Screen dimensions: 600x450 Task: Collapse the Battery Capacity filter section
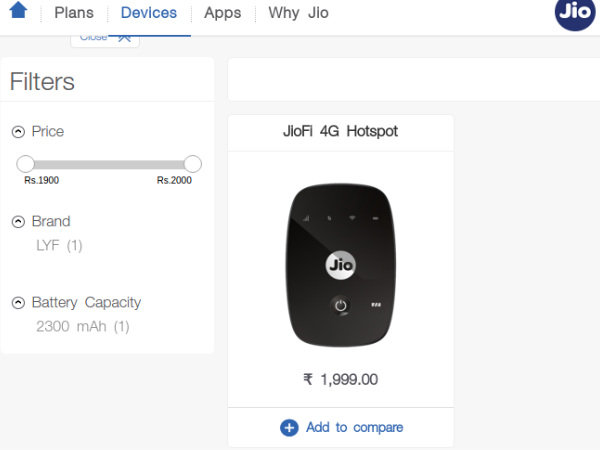pyautogui.click(x=18, y=303)
